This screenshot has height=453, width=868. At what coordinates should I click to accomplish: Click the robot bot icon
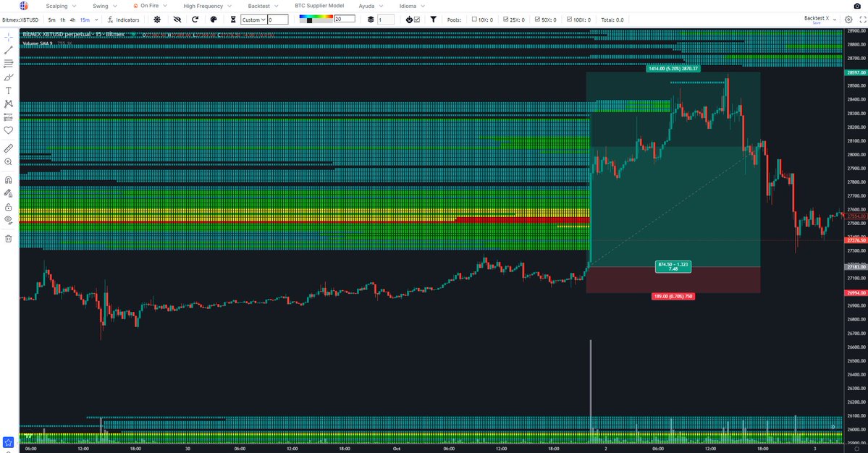[409, 20]
